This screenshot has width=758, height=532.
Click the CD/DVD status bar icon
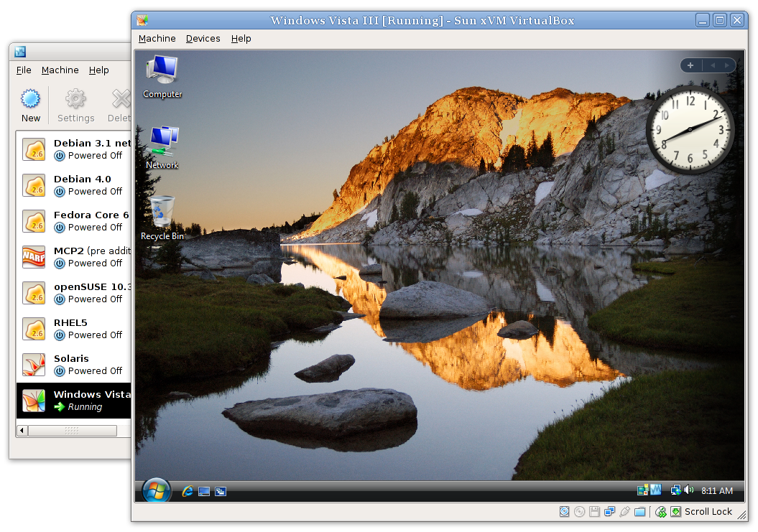tap(579, 512)
